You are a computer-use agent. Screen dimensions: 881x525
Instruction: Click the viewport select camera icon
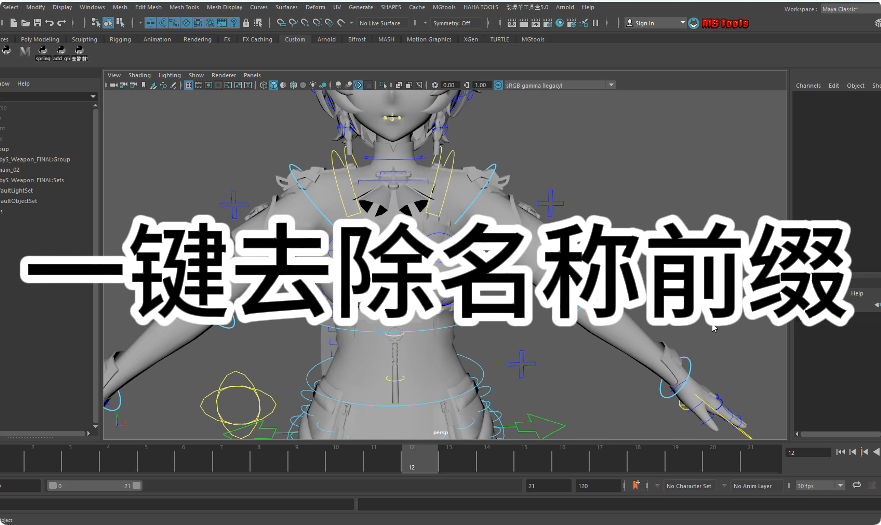pyautogui.click(x=114, y=85)
